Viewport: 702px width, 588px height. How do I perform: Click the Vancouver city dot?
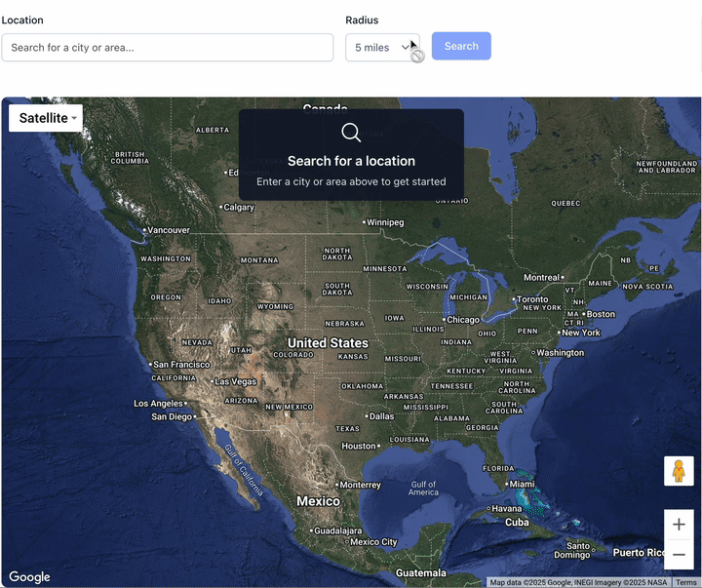[144, 230]
